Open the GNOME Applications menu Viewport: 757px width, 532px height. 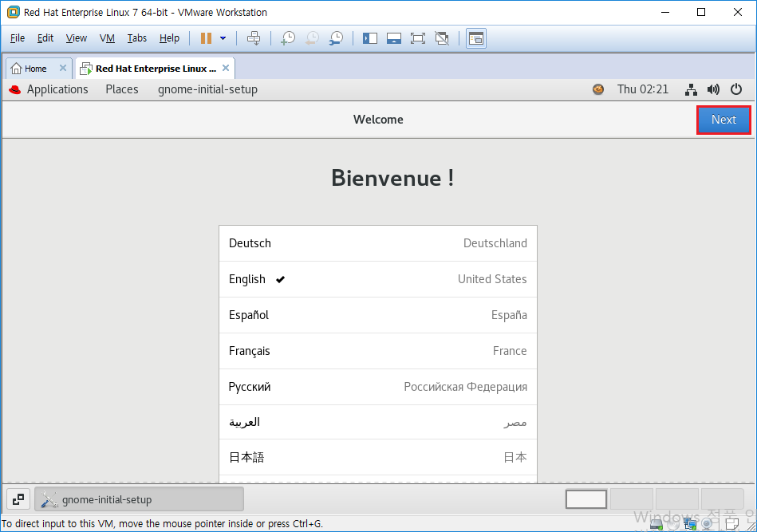click(57, 89)
